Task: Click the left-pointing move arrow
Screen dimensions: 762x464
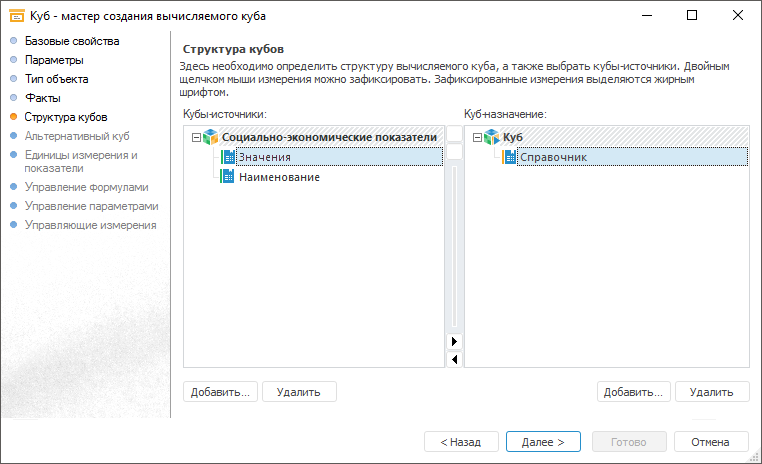Action: [x=454, y=359]
